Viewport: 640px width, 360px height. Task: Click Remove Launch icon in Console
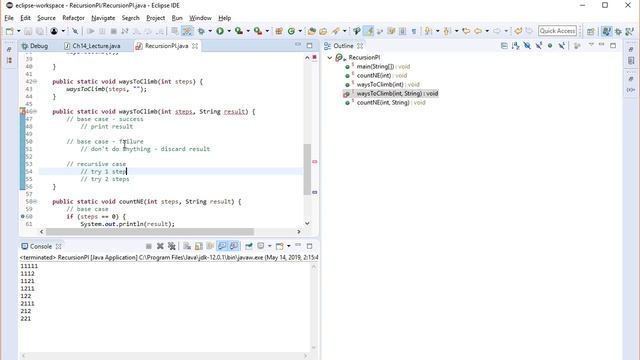160,246
